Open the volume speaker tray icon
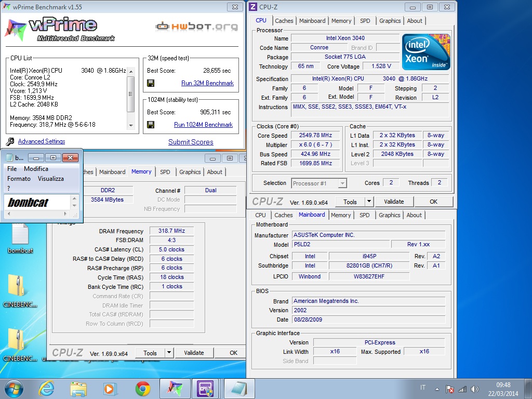The width and height of the screenshot is (532, 399). (x=475, y=389)
